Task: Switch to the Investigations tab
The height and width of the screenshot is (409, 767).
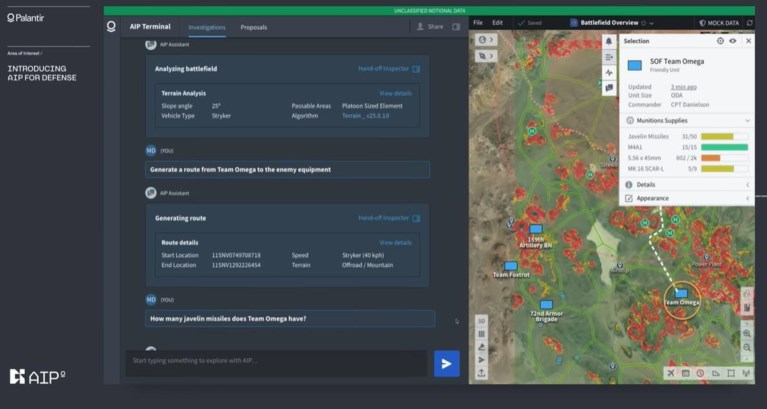Action: click(x=207, y=27)
